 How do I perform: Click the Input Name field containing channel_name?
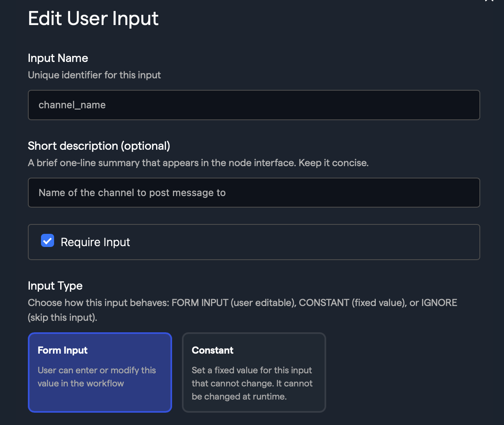254,105
